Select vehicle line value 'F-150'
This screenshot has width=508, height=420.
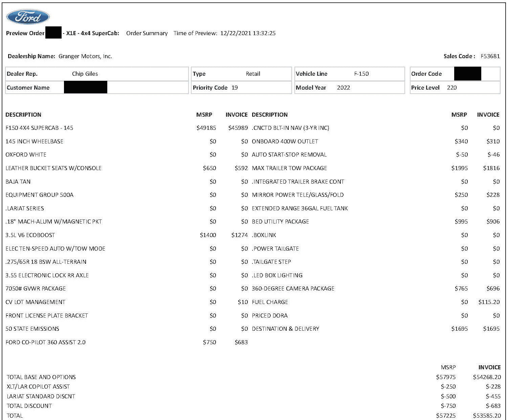(x=361, y=74)
